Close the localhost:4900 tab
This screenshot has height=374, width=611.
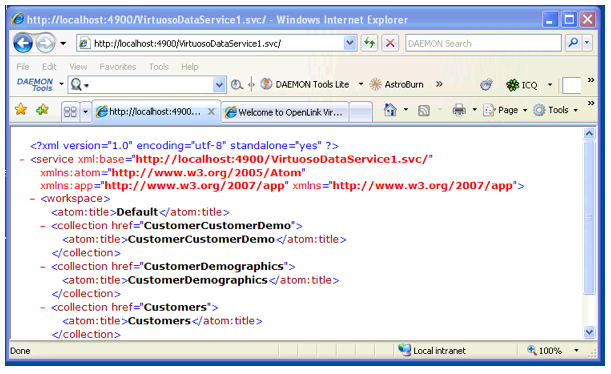coord(211,112)
